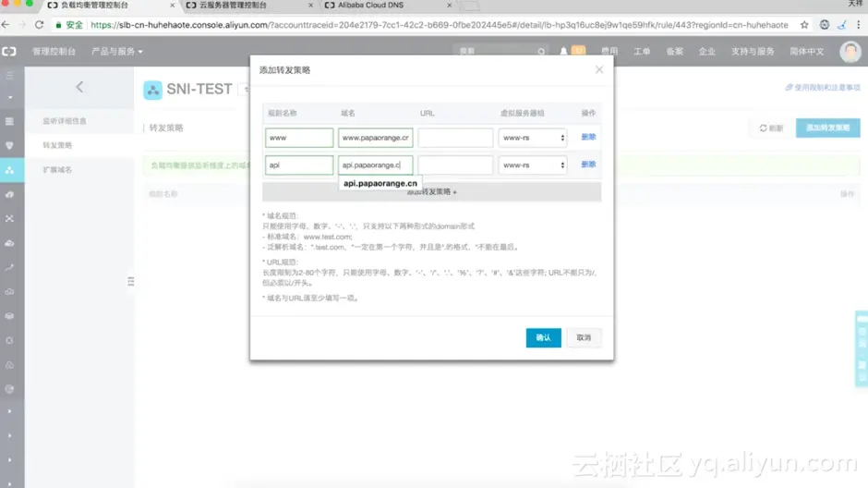
Task: Click the search magnifier in the console header
Action: coord(541,52)
